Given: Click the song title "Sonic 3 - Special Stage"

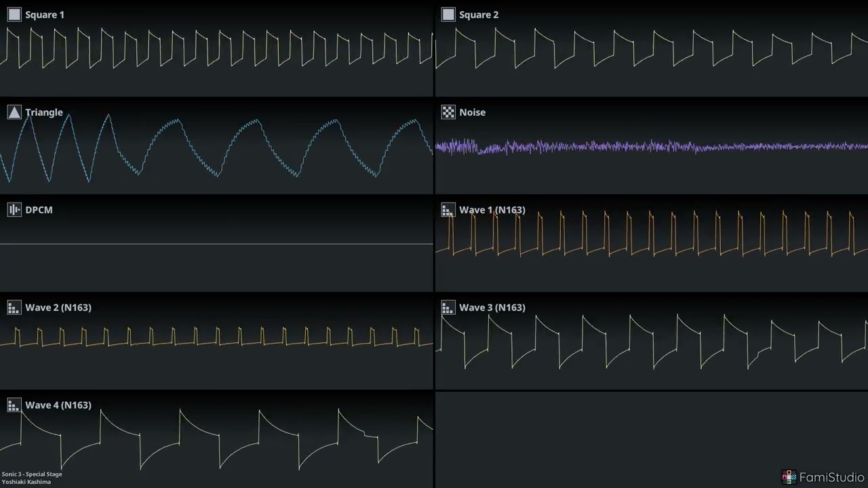Looking at the screenshot, I should tap(32, 474).
